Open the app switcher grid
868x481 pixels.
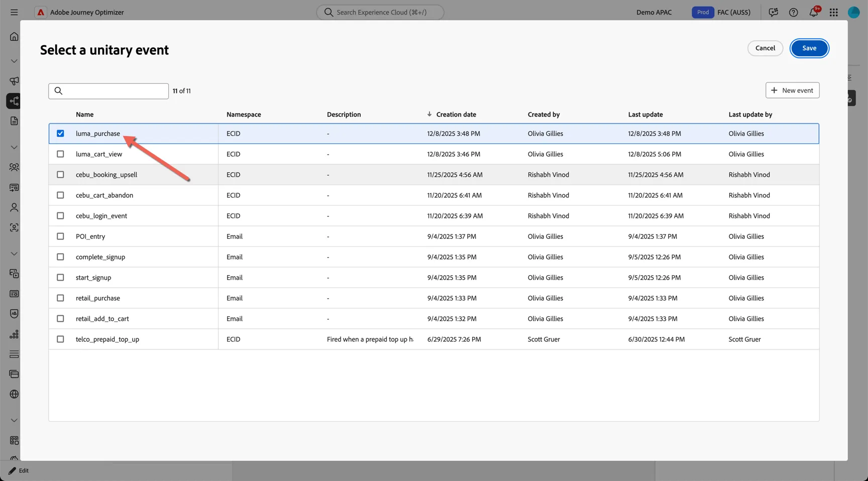tap(833, 12)
